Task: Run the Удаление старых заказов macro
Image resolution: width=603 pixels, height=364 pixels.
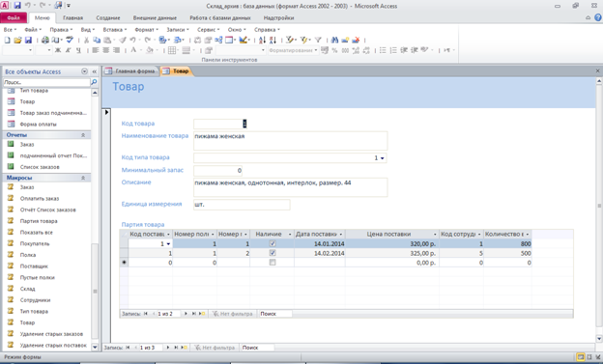Action: coord(51,334)
